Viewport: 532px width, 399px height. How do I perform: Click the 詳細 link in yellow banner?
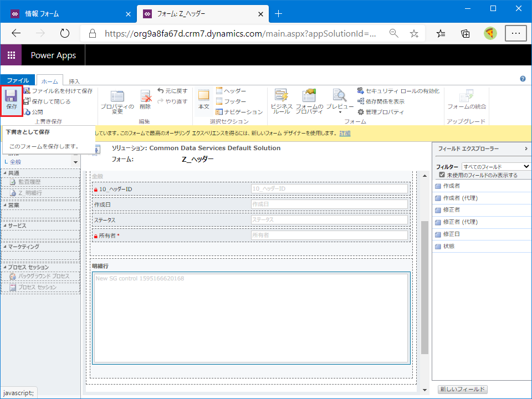coord(345,134)
